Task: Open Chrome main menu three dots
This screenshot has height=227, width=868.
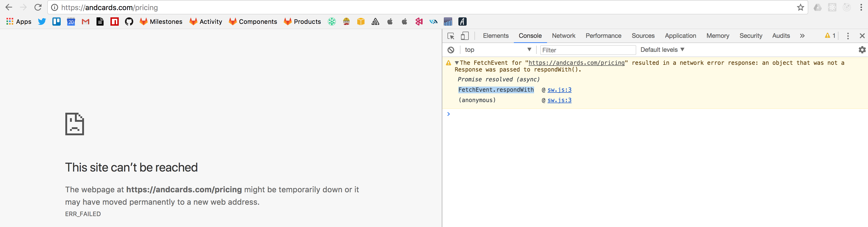Action: (x=861, y=8)
